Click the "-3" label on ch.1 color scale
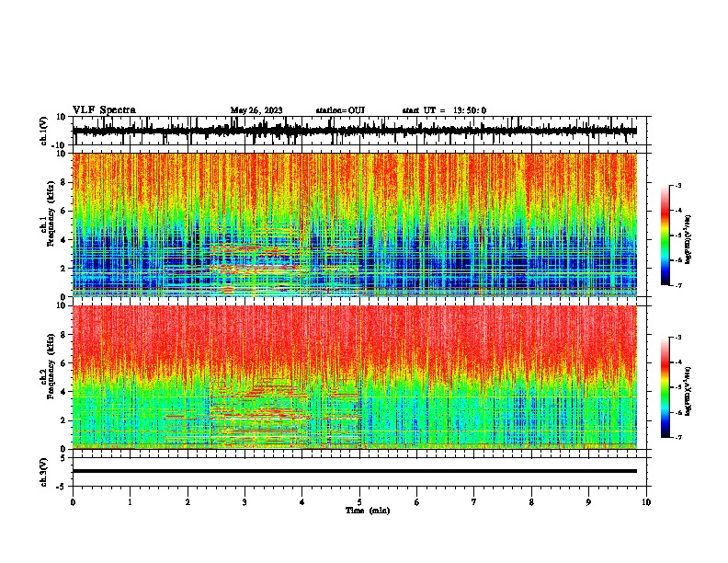Image resolution: width=728 pixels, height=563 pixels. point(677,185)
